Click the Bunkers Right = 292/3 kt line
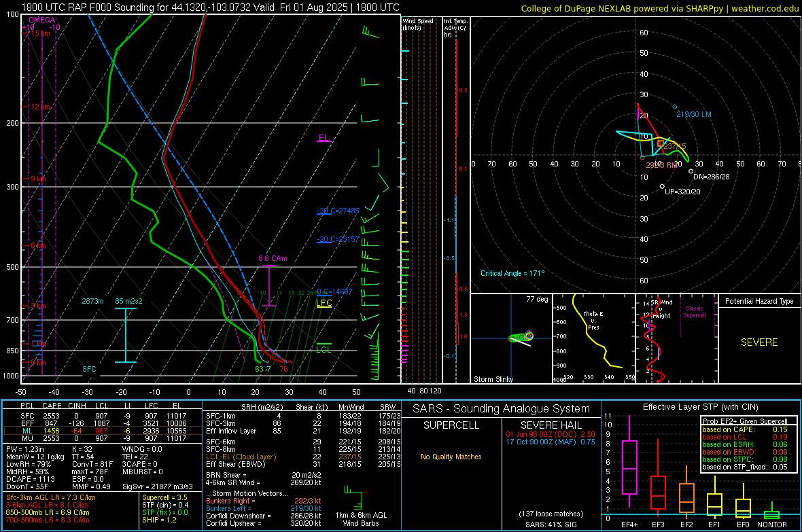Viewport: 802px width, 532px height. 264,501
